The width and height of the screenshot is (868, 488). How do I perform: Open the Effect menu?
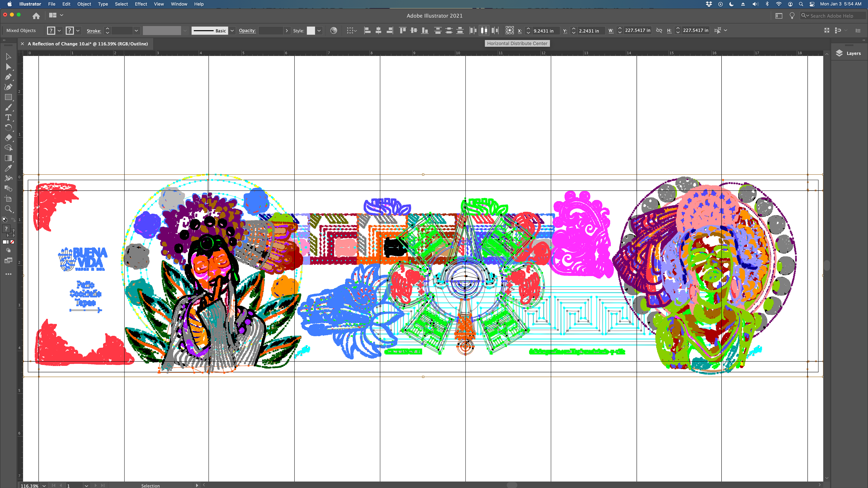click(141, 4)
